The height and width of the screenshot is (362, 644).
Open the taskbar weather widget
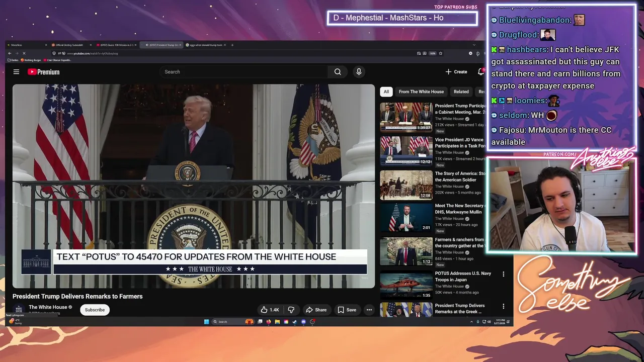[x=15, y=322]
